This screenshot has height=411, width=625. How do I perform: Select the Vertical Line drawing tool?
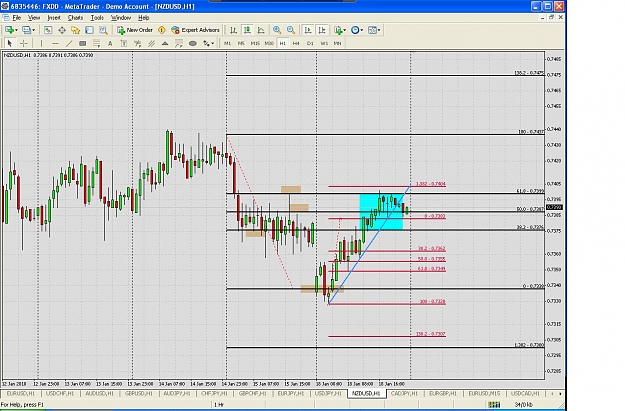41,43
